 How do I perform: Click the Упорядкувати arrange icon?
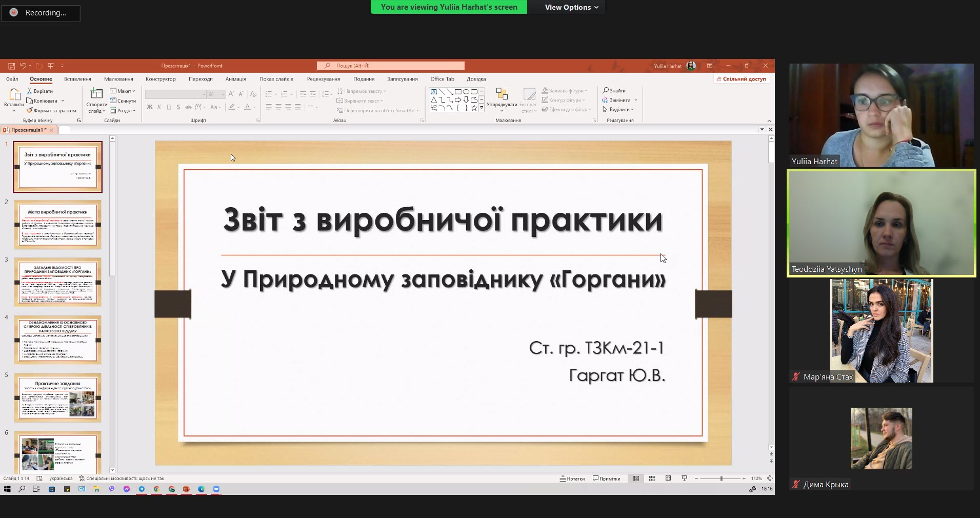(x=502, y=95)
